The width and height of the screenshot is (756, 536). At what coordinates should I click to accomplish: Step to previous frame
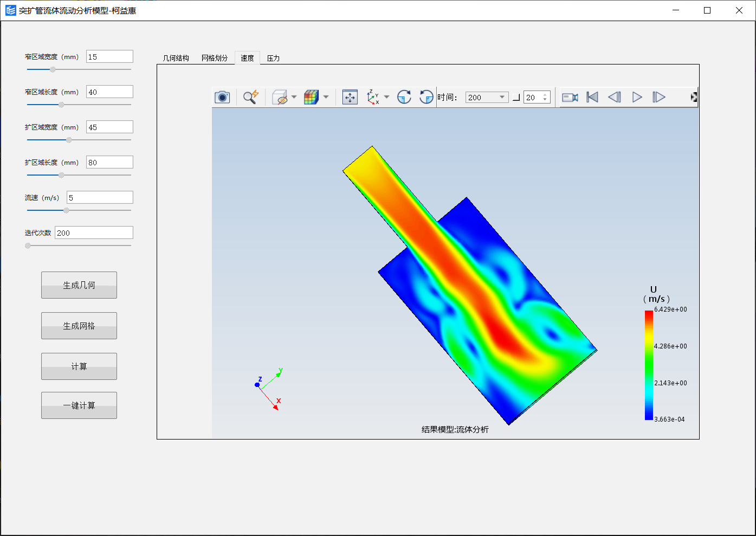(615, 97)
